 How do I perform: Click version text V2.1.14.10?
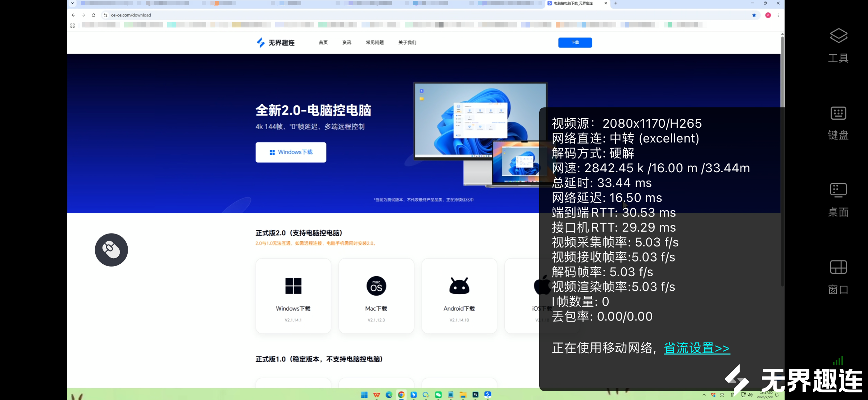click(x=459, y=320)
